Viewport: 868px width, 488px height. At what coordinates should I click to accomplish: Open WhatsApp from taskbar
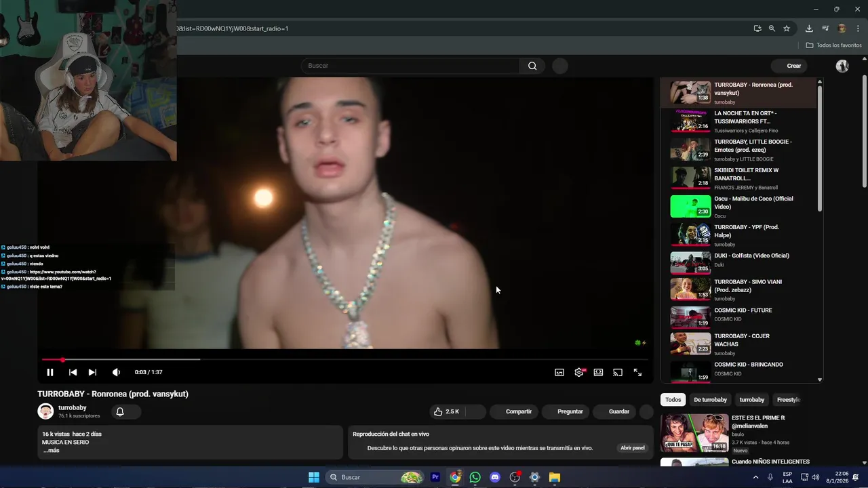pos(475,477)
